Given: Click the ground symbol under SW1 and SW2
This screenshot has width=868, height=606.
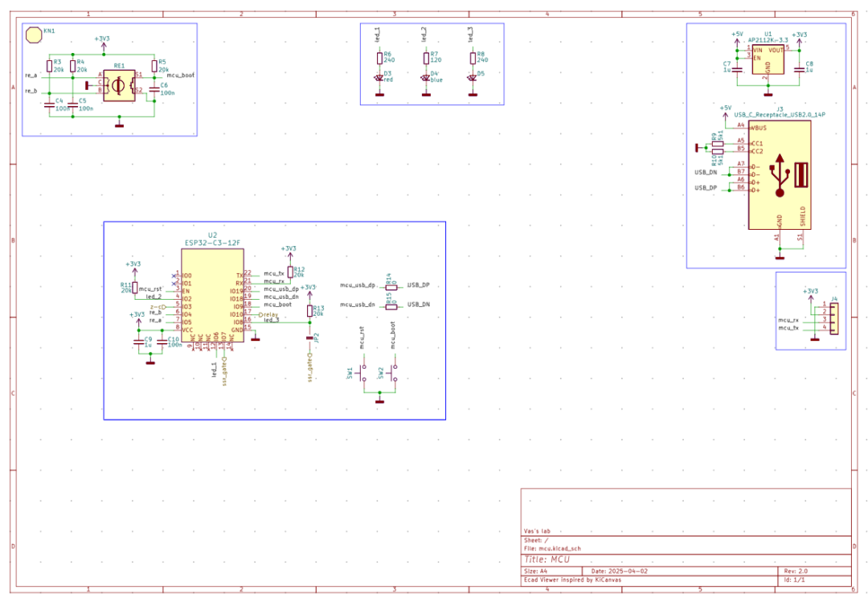Looking at the screenshot, I should pyautogui.click(x=379, y=401).
